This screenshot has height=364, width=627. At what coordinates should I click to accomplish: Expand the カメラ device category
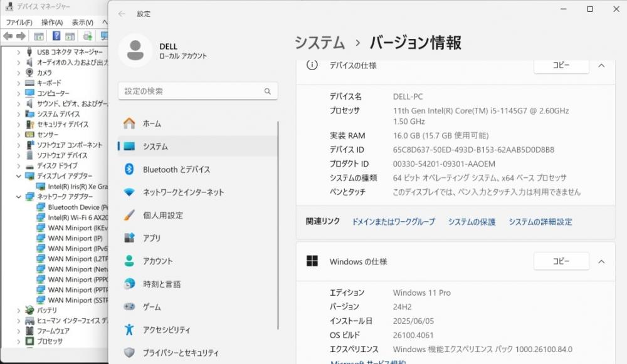point(18,73)
